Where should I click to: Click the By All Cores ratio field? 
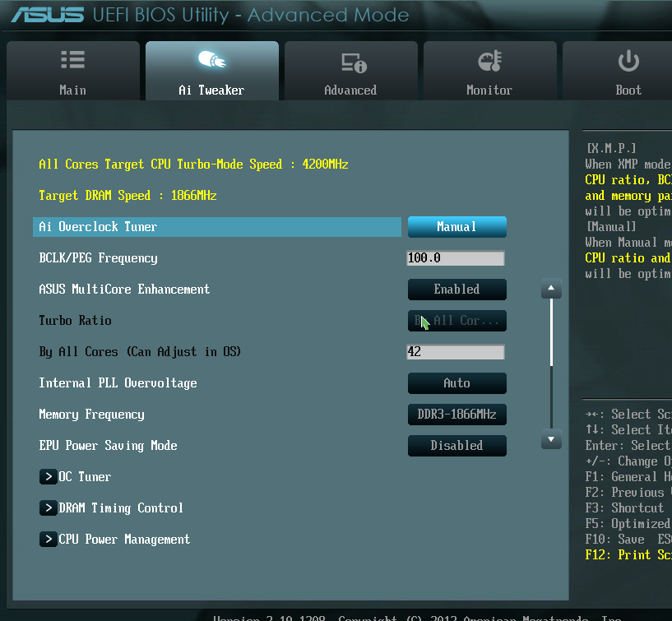(x=456, y=352)
